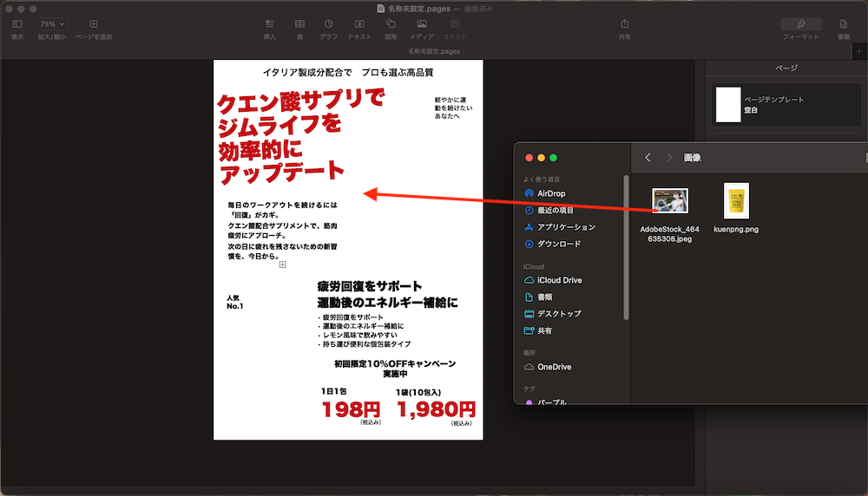The height and width of the screenshot is (496, 868).
Task: Click the red headline クエン酸サプリで text
Action: tap(300, 101)
